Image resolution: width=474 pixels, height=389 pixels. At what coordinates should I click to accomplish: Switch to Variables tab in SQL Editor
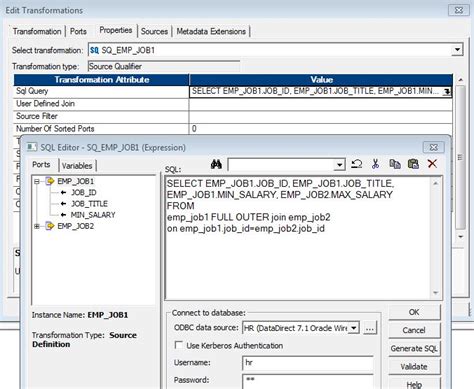[77, 166]
